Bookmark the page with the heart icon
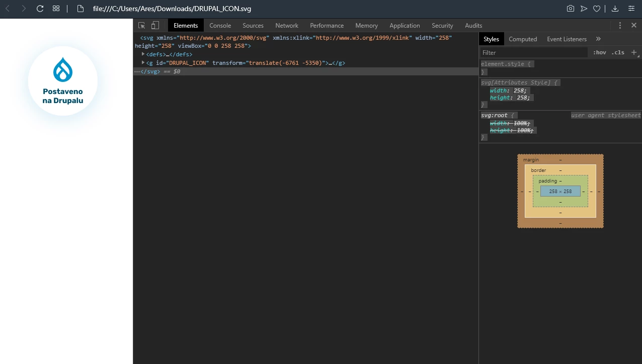 [597, 9]
